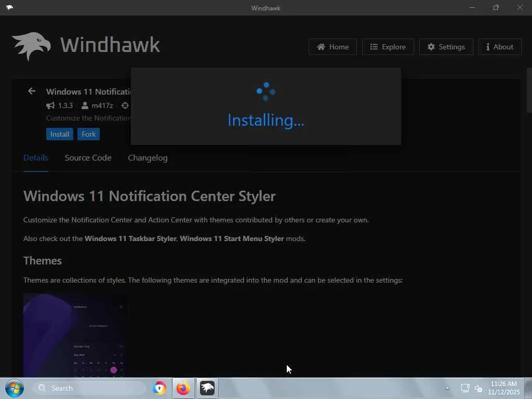Click the back arrow beside mod title

32,91
